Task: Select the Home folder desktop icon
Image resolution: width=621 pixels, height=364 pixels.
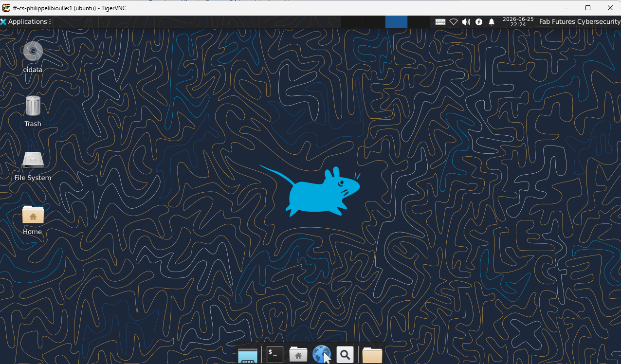Action: tap(33, 214)
